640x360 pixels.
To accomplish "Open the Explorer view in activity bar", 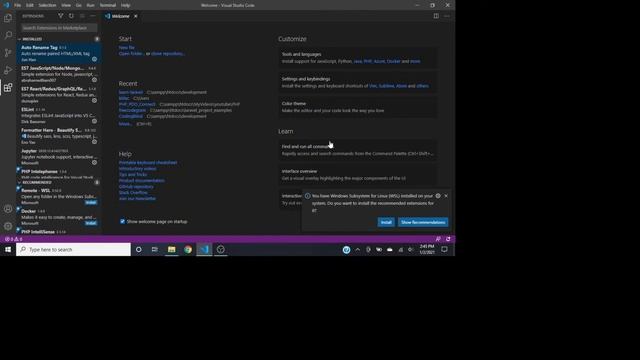I will pyautogui.click(x=8, y=18).
